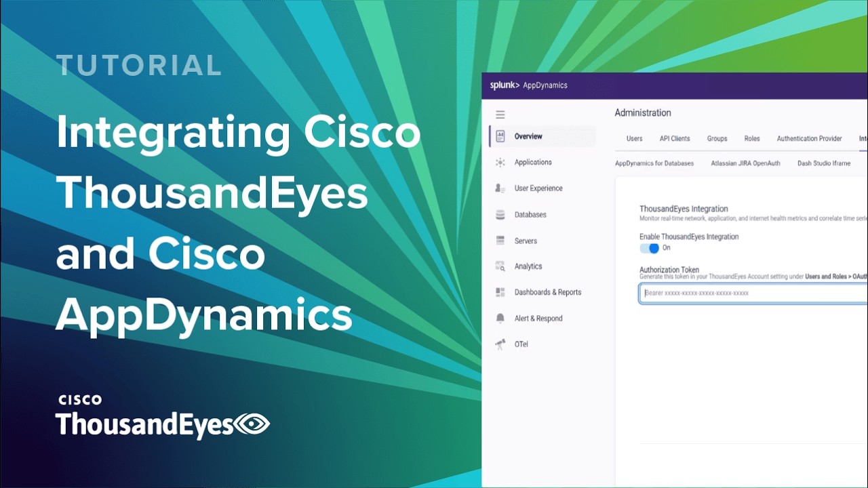
Task: Click the User Experience icon
Action: [500, 188]
